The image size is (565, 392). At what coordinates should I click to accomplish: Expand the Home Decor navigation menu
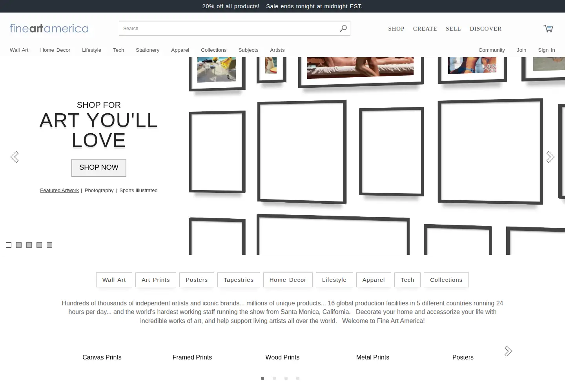(55, 50)
